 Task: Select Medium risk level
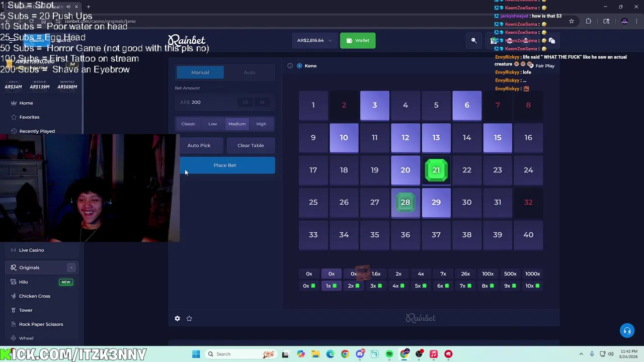237,124
